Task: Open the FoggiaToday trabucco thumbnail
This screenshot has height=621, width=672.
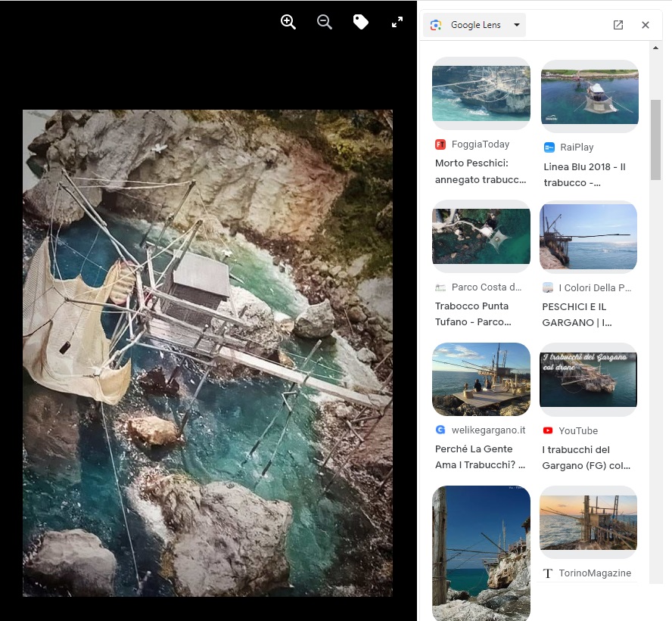Action: click(481, 93)
